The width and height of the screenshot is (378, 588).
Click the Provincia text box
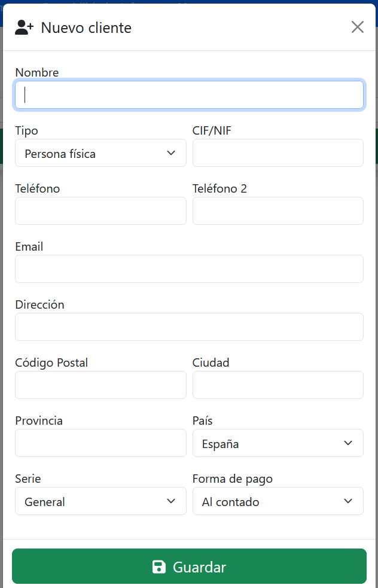(x=100, y=443)
